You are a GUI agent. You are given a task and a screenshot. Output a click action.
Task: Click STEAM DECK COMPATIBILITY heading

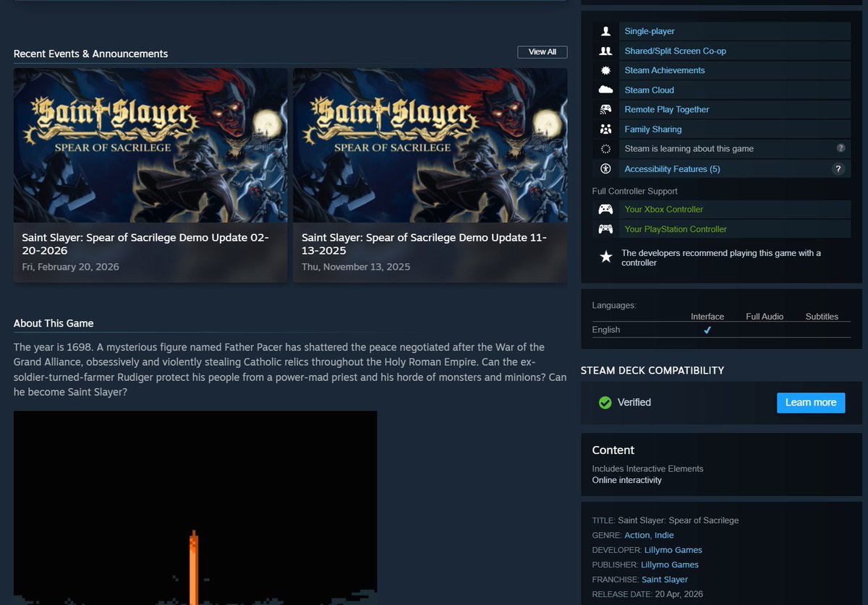[652, 370]
